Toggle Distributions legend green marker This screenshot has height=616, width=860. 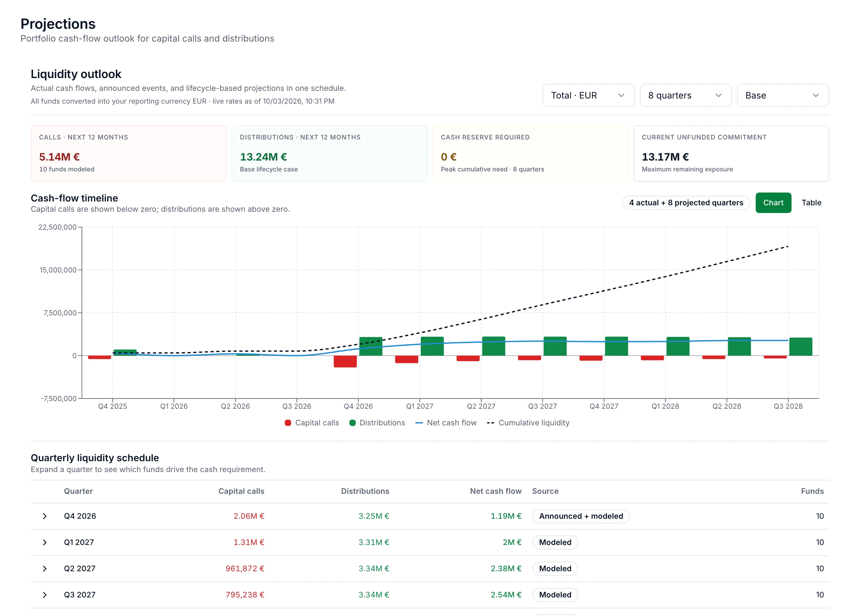pyautogui.click(x=352, y=423)
